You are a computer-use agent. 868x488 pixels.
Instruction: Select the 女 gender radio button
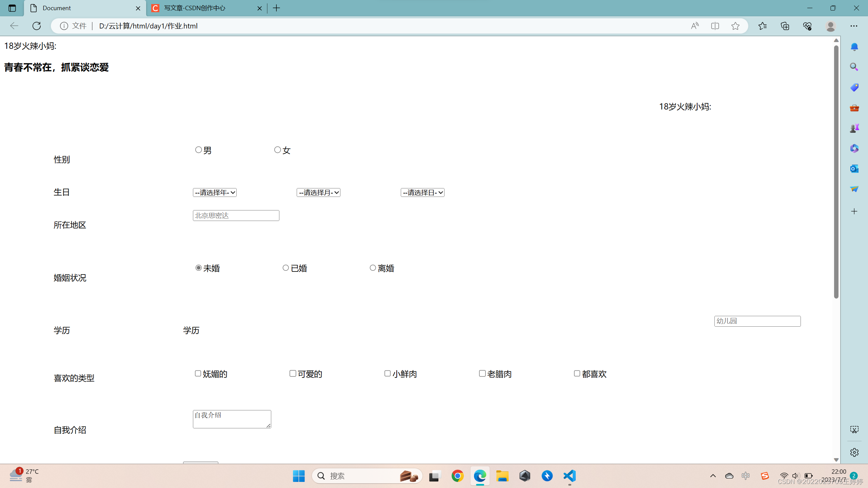(x=278, y=149)
